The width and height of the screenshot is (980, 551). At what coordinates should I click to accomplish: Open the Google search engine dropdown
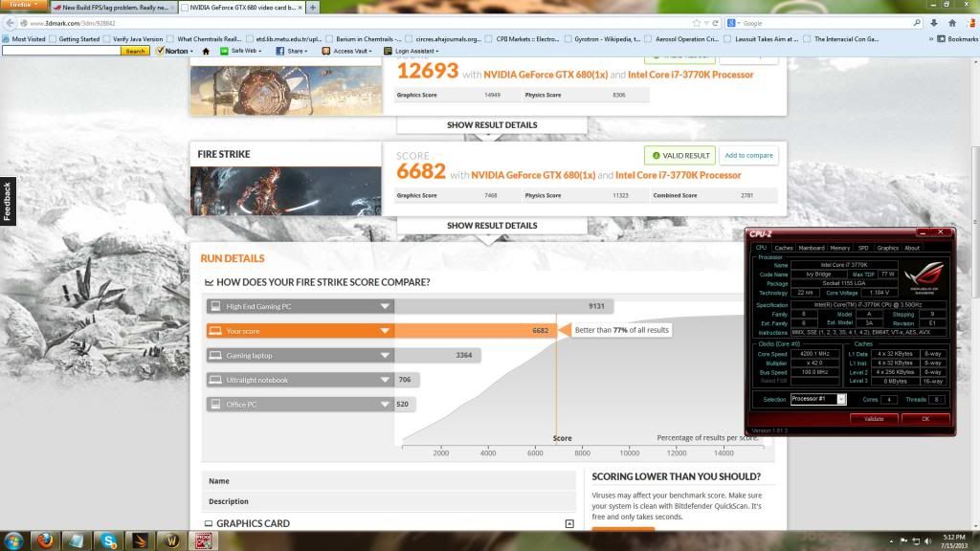(734, 23)
